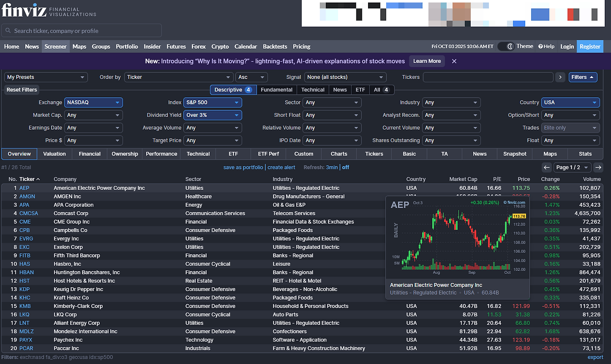
Task: Go to next page arrow
Action: coord(598,167)
